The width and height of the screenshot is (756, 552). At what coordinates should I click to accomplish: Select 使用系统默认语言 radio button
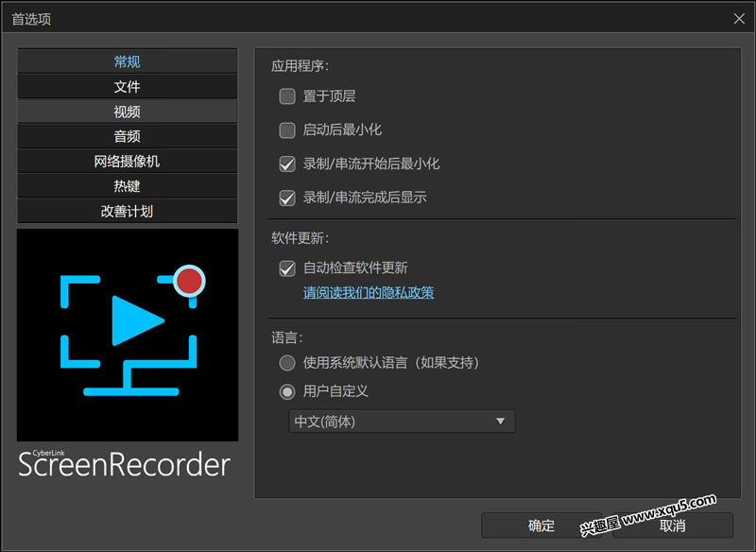pos(287,363)
